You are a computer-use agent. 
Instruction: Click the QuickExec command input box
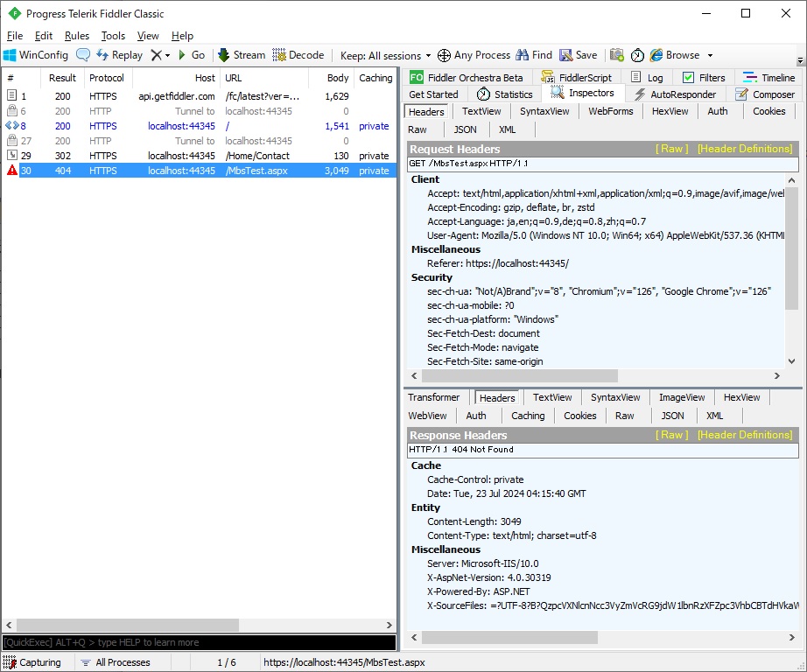pyautogui.click(x=199, y=642)
